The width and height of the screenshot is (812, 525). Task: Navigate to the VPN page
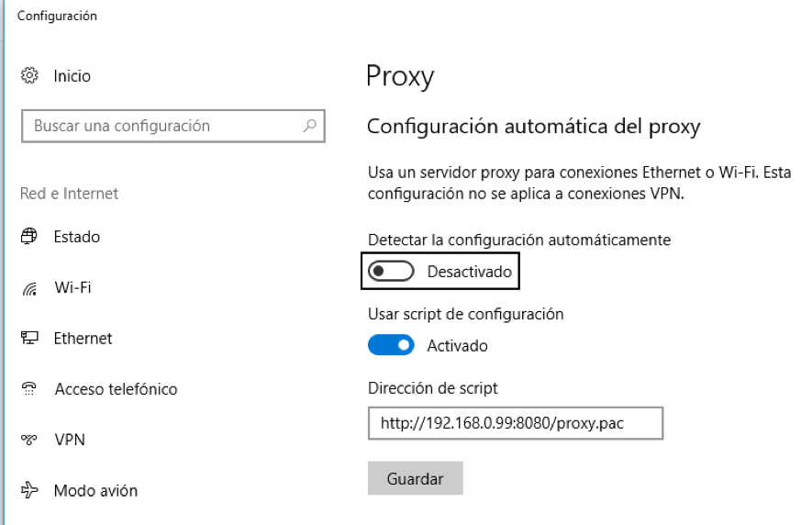pyautogui.click(x=70, y=440)
